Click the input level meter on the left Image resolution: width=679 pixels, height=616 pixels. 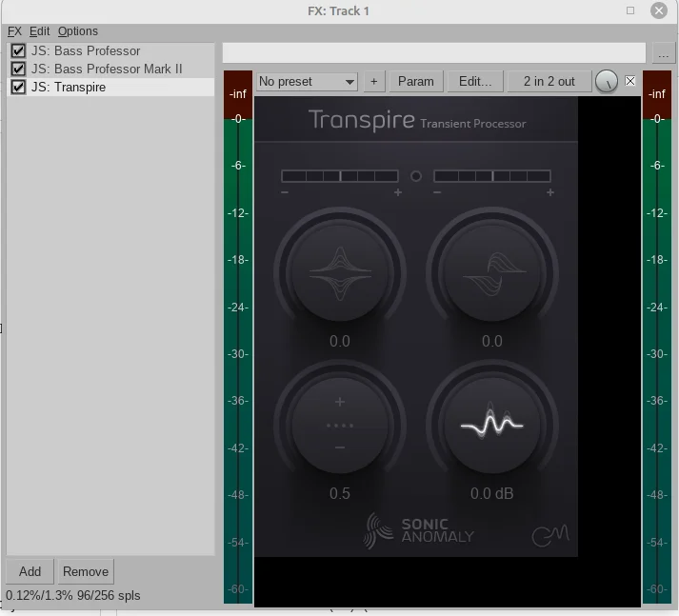[x=238, y=337]
